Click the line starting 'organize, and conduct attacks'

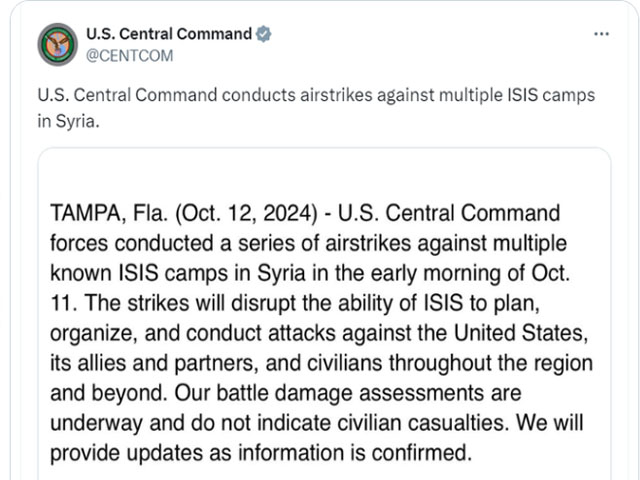pyautogui.click(x=319, y=333)
